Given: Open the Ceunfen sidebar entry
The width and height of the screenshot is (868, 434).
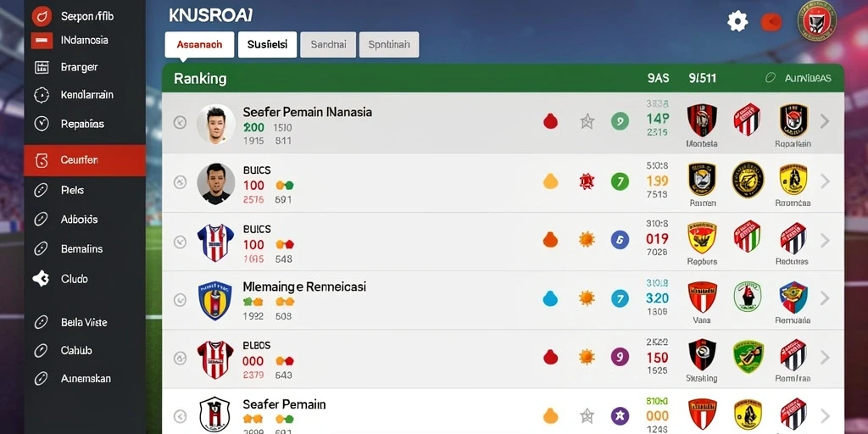Looking at the screenshot, I should [85, 160].
